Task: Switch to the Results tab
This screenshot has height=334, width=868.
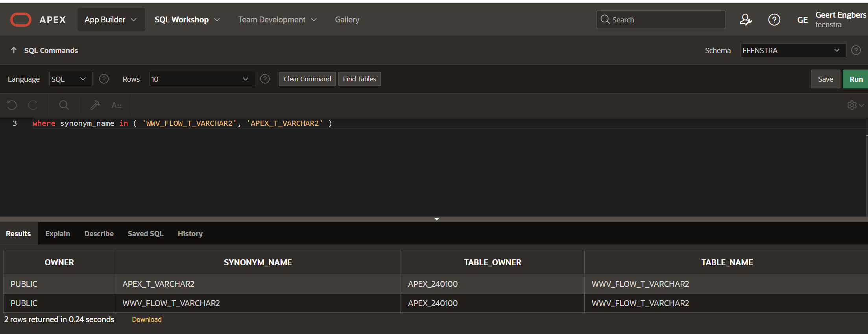Action: (18, 233)
